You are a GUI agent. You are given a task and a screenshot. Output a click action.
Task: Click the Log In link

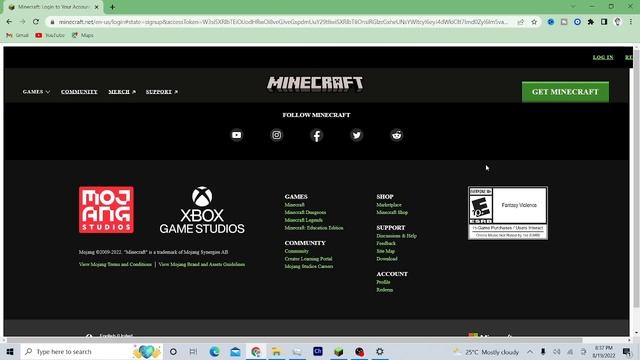coord(603,57)
